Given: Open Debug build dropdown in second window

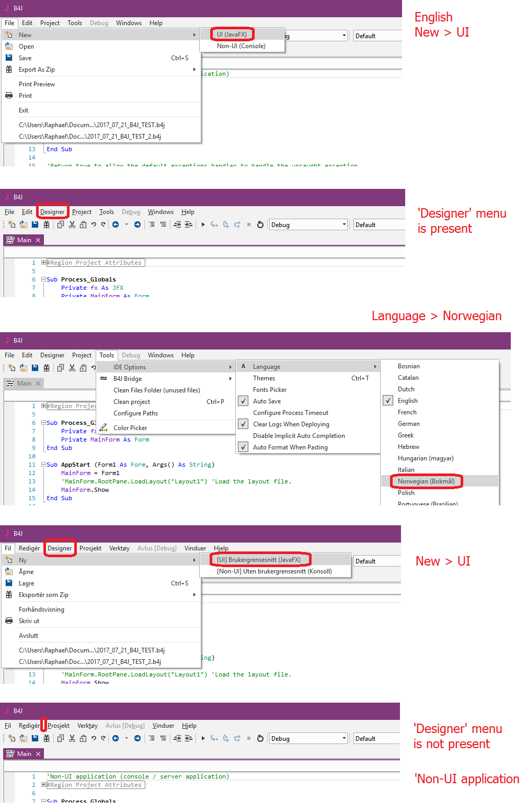Looking at the screenshot, I should point(308,224).
